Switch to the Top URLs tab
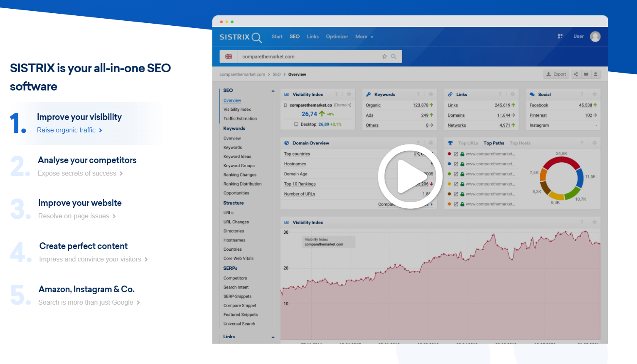637x364 pixels. click(468, 143)
